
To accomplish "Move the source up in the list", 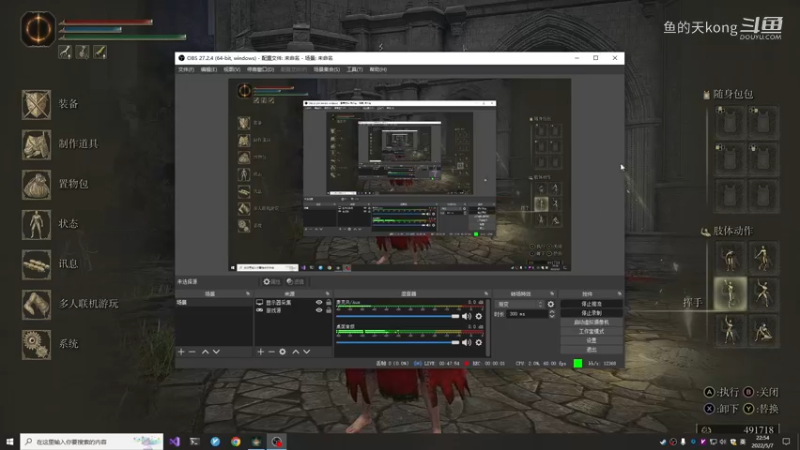I will [x=295, y=352].
